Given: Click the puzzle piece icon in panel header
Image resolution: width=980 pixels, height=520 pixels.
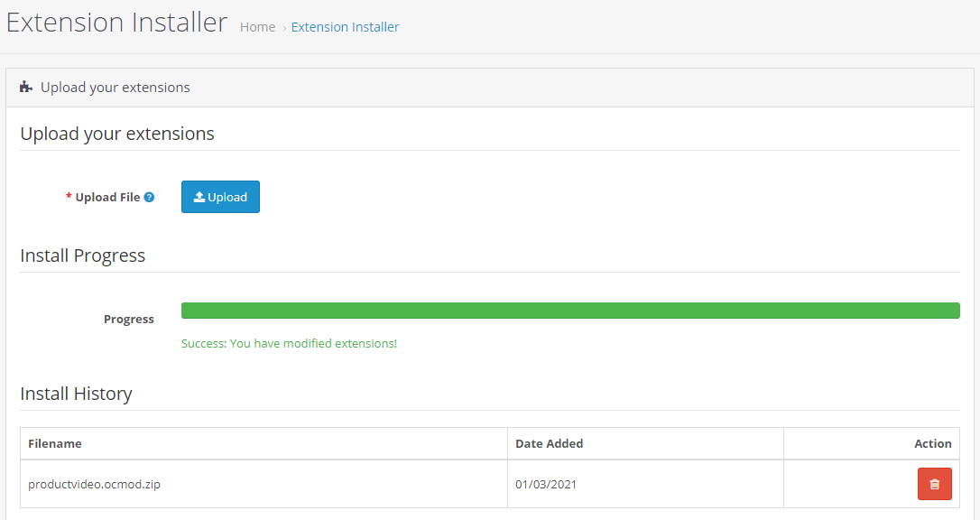Looking at the screenshot, I should 25,87.
